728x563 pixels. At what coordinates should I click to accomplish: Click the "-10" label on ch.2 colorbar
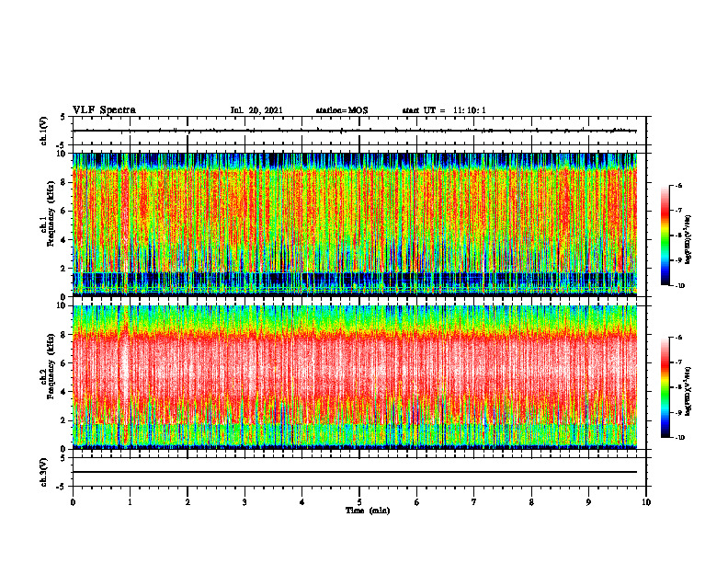pos(679,438)
